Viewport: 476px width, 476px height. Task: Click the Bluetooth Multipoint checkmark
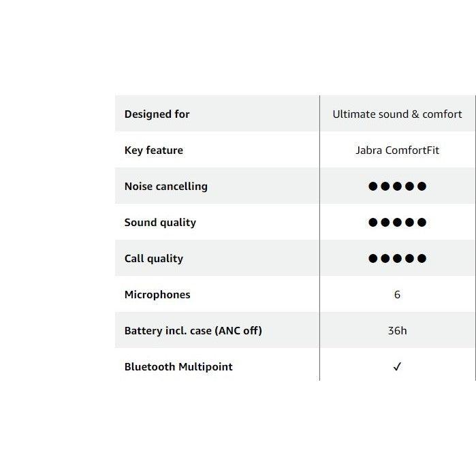pos(397,366)
